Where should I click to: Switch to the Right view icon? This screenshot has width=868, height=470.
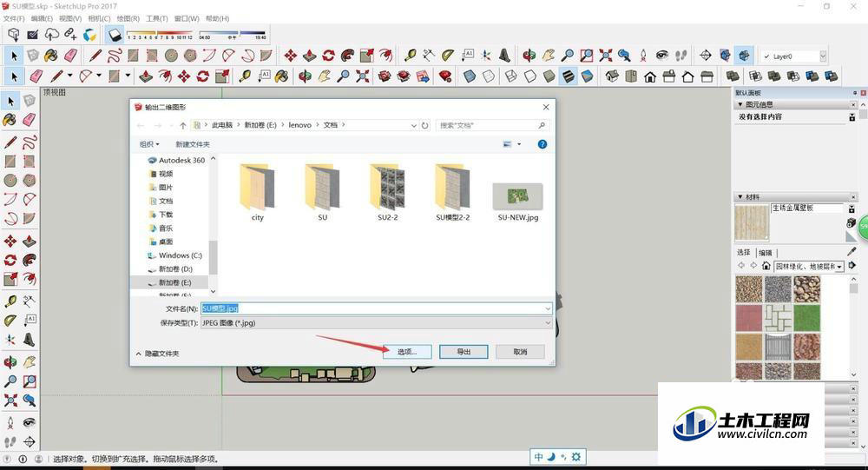point(668,76)
